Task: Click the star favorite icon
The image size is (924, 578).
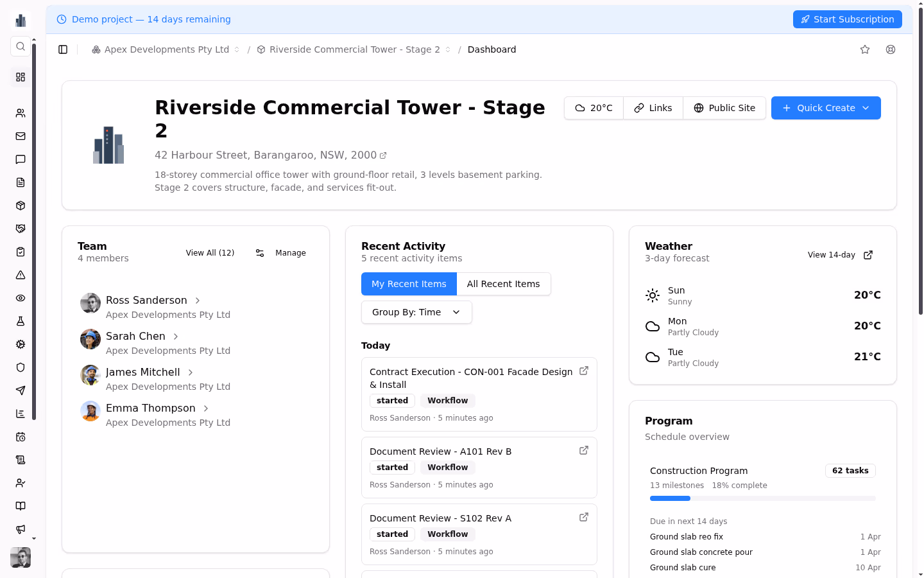Action: 865,49
